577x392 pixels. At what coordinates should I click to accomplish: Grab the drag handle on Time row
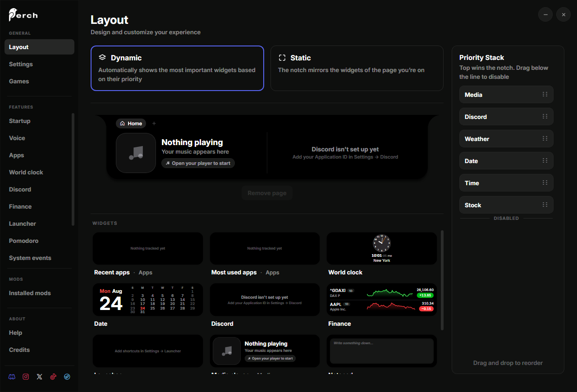[545, 182]
